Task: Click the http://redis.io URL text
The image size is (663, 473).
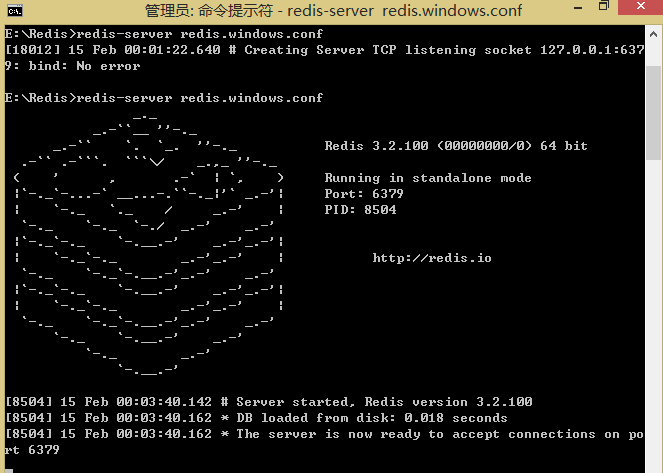Action: (431, 258)
